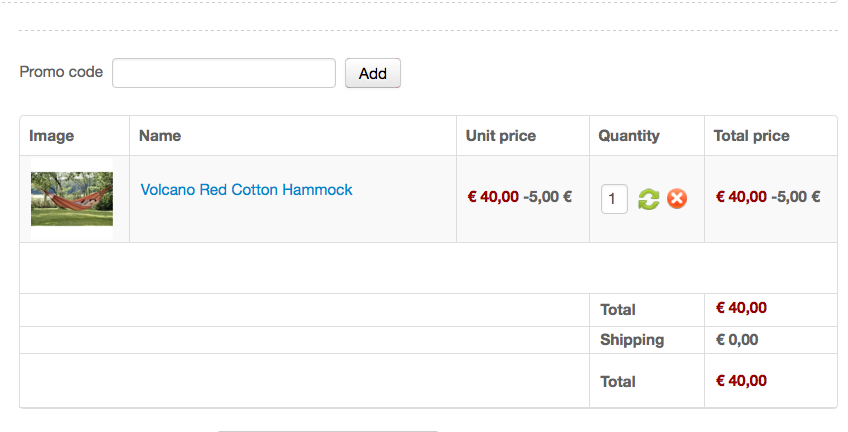Screen dimensions: 848x432
Task: Select the Unit price column header
Action: [501, 136]
